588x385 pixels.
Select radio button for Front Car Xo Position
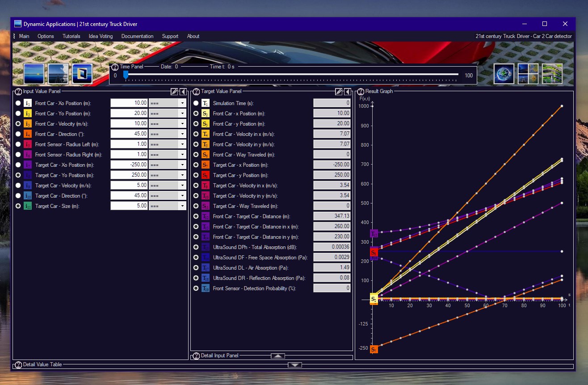coord(18,103)
